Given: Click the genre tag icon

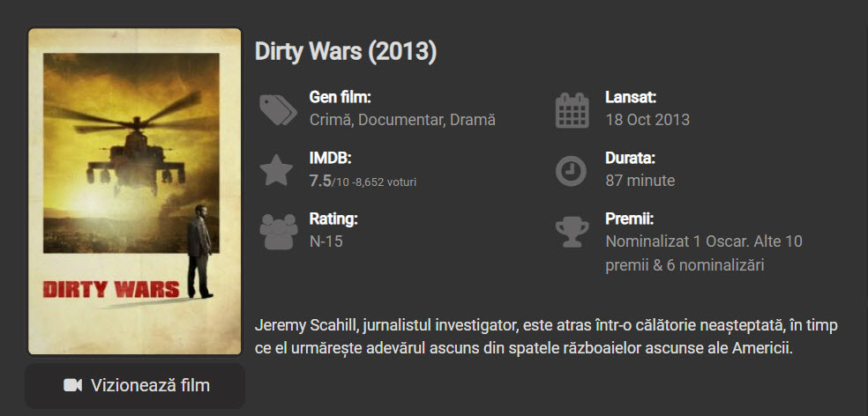Looking at the screenshot, I should click(x=278, y=110).
